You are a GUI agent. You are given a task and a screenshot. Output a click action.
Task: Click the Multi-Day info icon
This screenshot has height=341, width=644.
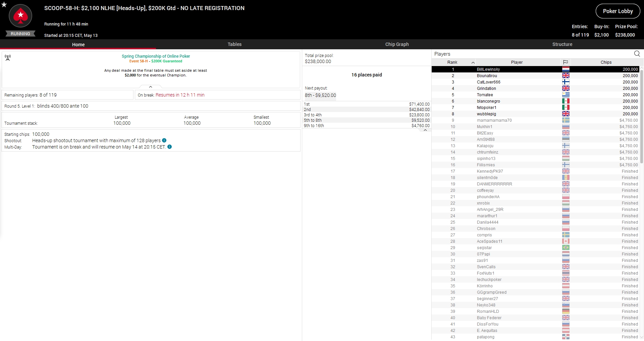[170, 147]
